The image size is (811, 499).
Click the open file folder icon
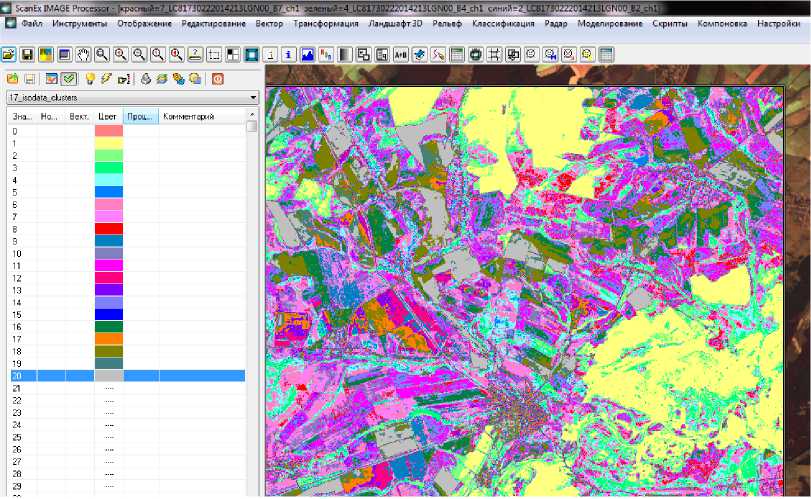[9, 53]
